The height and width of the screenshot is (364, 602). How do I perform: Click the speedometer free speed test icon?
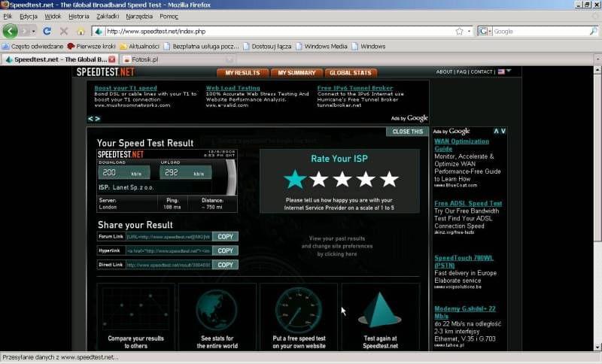point(298,308)
